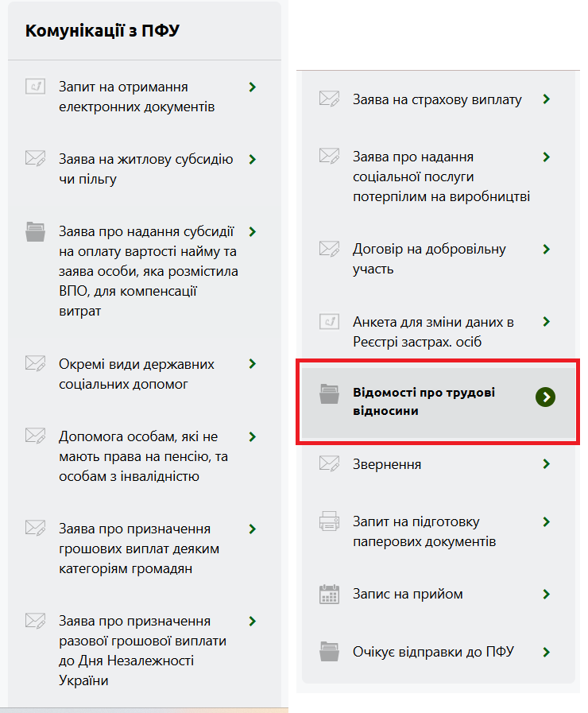Open Допомога особам, які не мають права на пенсію
The image size is (588, 713).
pos(143,456)
